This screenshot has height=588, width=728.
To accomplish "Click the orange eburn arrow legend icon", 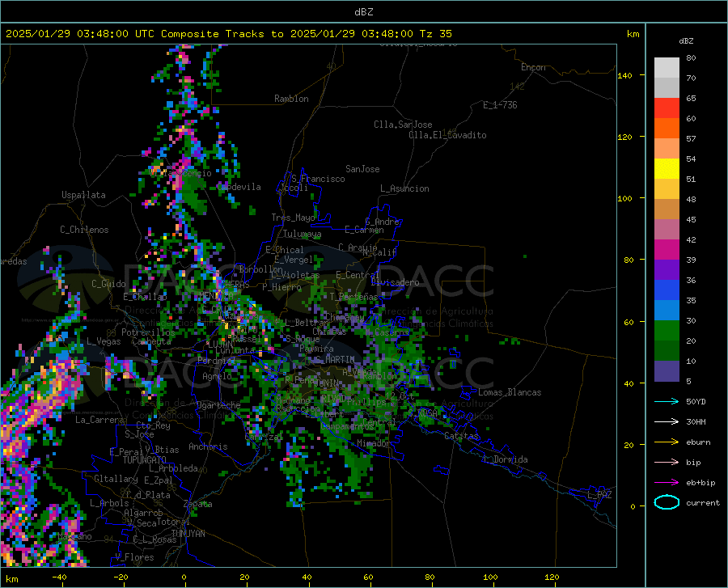I will tap(667, 442).
